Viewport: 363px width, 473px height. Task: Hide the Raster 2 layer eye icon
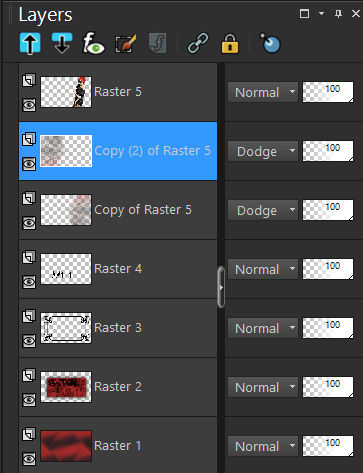[29, 400]
